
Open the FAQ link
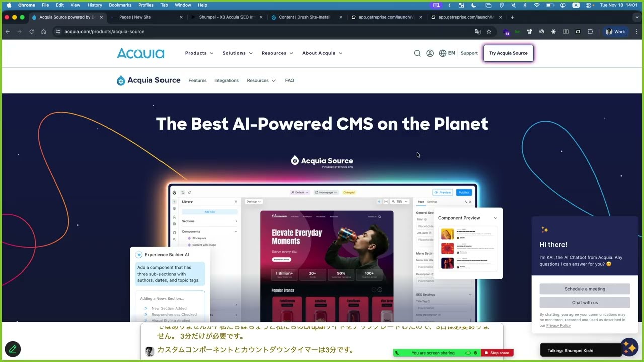[289, 80]
